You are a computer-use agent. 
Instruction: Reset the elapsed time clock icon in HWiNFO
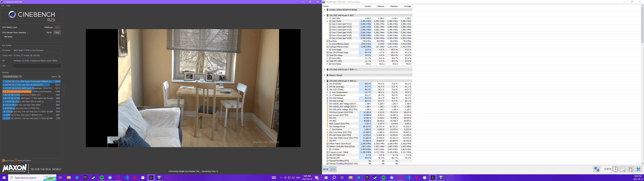(615, 169)
